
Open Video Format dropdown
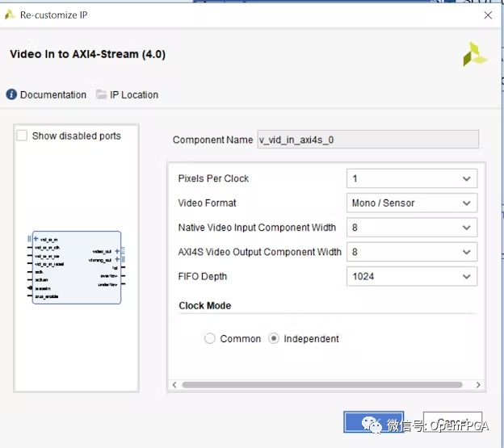click(411, 203)
